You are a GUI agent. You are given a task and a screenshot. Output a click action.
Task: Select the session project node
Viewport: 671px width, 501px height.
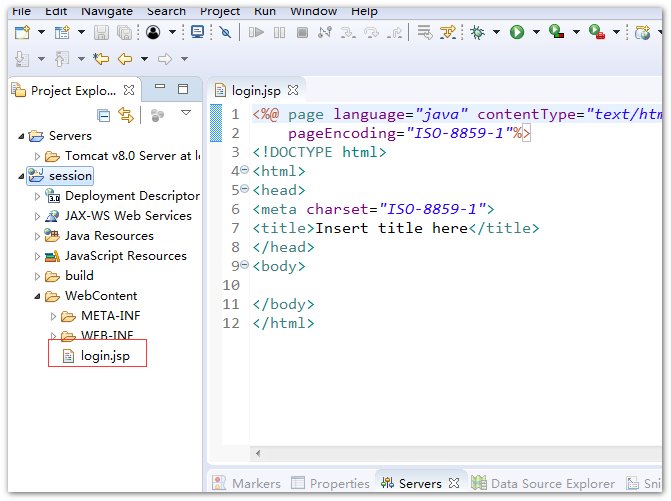[x=70, y=176]
